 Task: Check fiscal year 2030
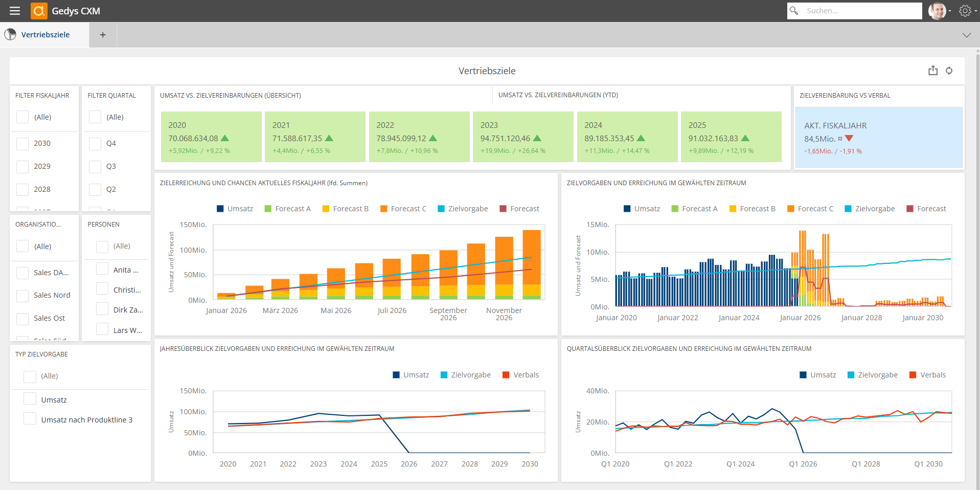tap(22, 144)
